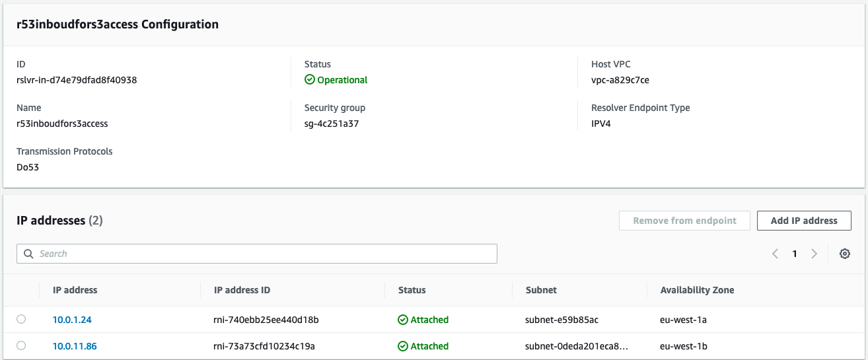Image resolution: width=868 pixels, height=360 pixels.
Task: Click the Status column header in the table
Action: tap(412, 290)
